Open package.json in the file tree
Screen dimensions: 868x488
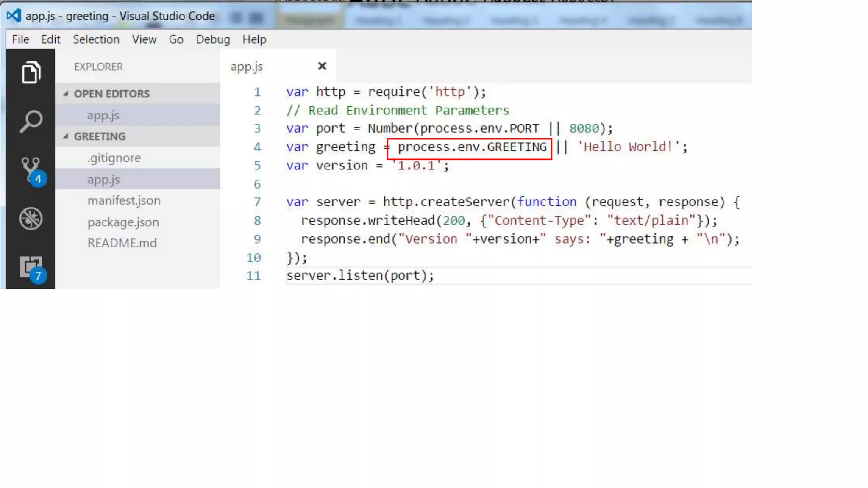(123, 222)
